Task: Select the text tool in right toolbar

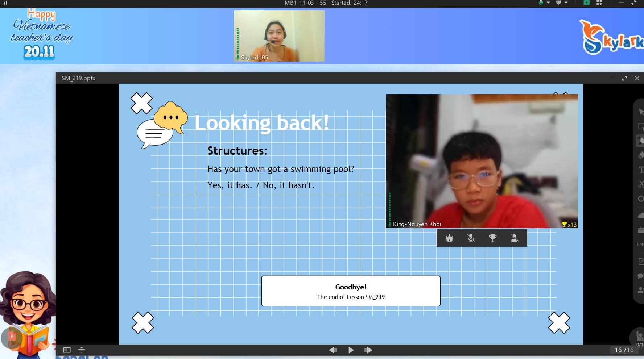Action: coord(641,170)
